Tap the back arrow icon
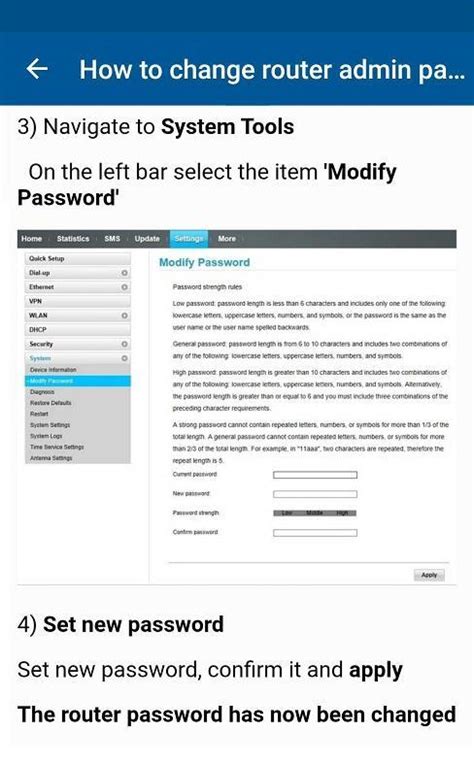Image resolution: width=474 pixels, height=765 pixels. (x=37, y=69)
